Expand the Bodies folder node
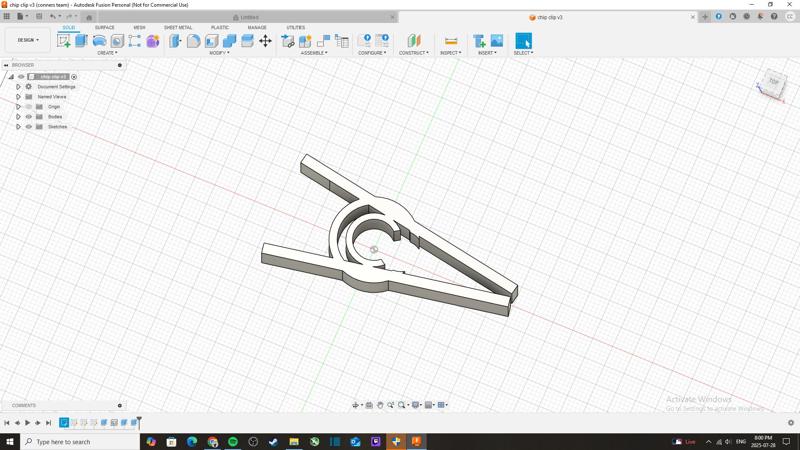 tap(18, 117)
